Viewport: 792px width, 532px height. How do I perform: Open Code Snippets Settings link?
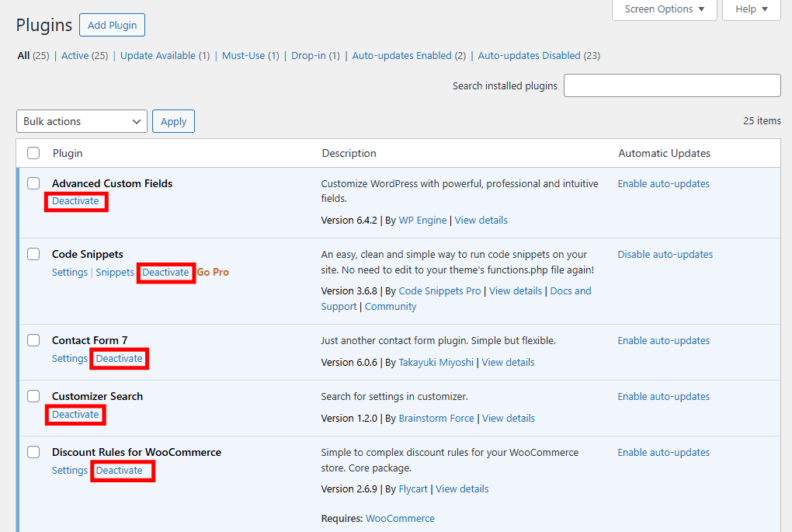(x=70, y=273)
